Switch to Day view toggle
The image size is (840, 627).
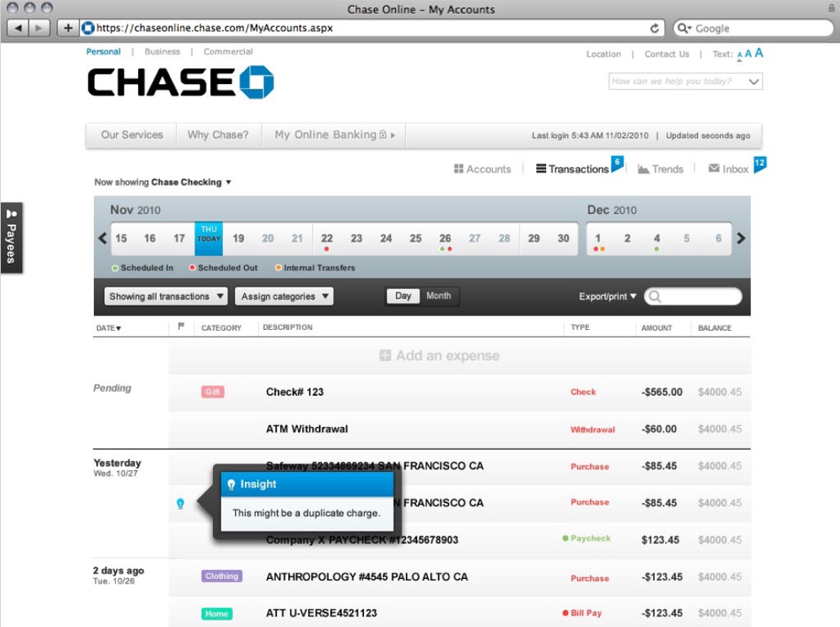point(403,296)
